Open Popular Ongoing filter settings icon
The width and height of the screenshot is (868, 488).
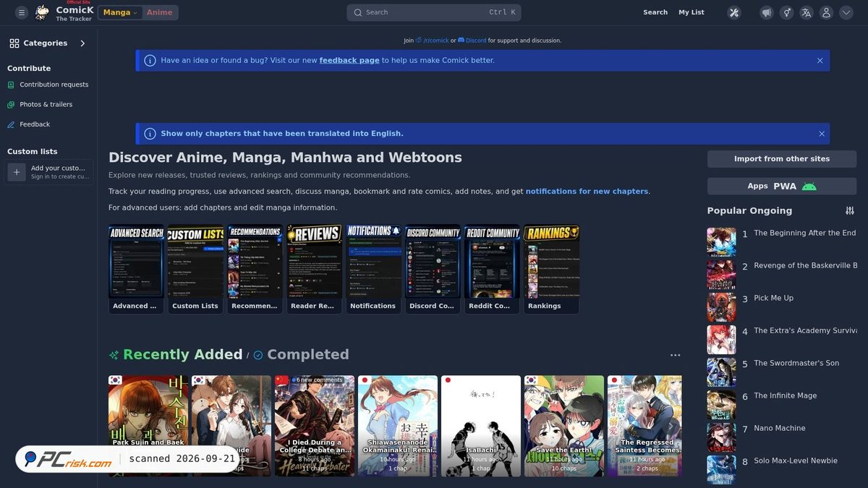850,210
